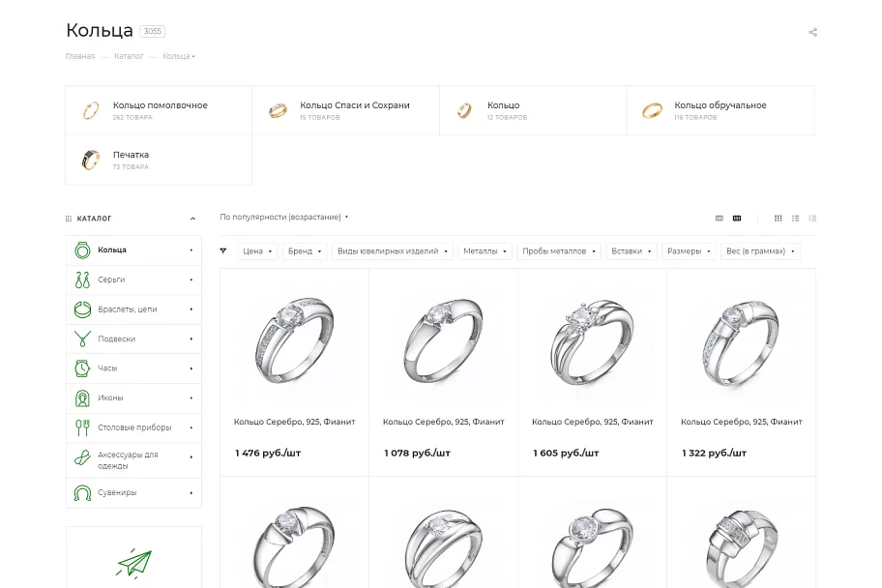Click the share icon near page title
Viewport: 882px width, 588px height.
click(x=812, y=32)
